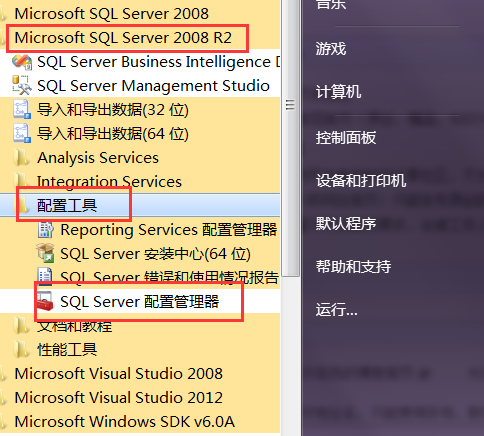Open SQL Server 安装中心(64 位) icon
The width and height of the screenshot is (484, 436).
(x=45, y=253)
